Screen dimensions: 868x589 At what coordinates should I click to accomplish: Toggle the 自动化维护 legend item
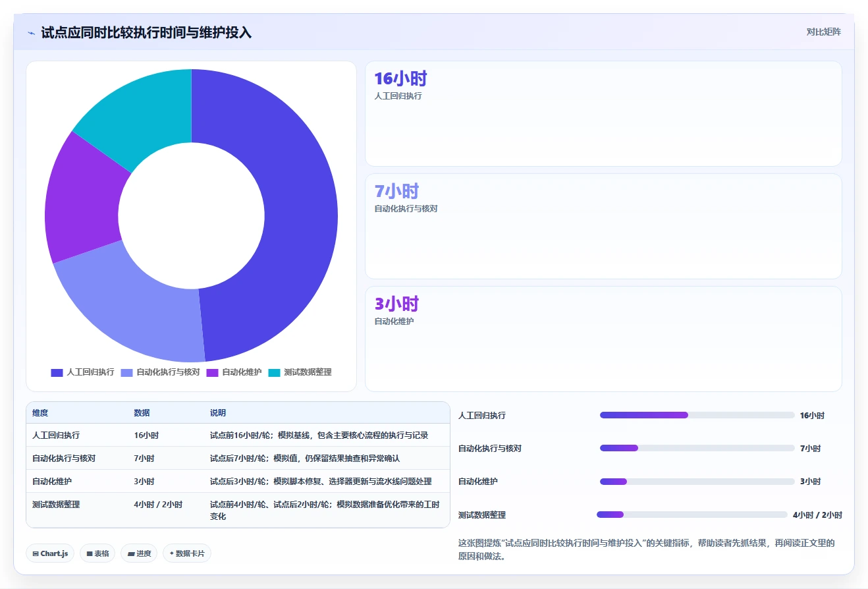(x=234, y=372)
